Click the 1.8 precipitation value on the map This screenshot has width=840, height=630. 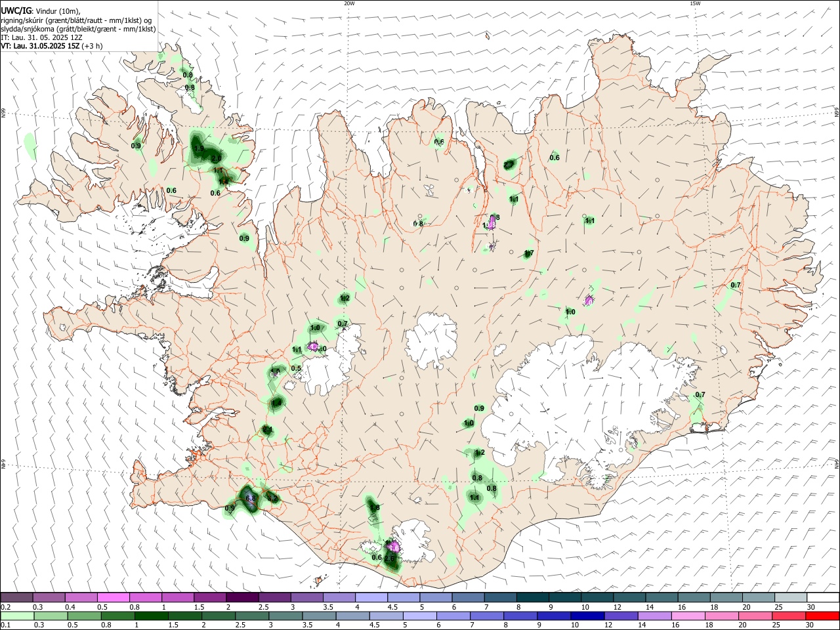375,507
